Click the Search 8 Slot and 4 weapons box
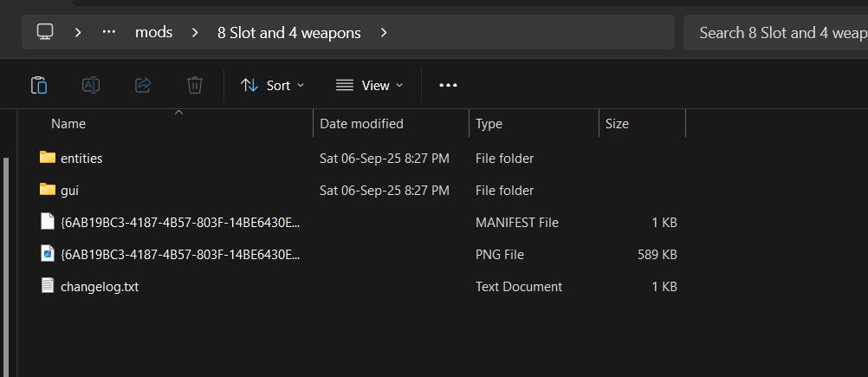Viewport: 868px width, 377px height. (776, 33)
